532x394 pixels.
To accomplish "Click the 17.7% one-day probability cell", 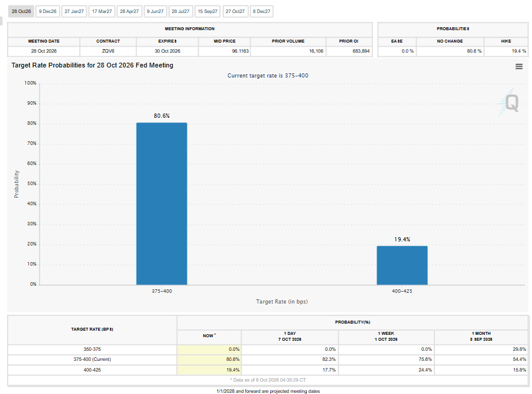I will click(x=290, y=370).
